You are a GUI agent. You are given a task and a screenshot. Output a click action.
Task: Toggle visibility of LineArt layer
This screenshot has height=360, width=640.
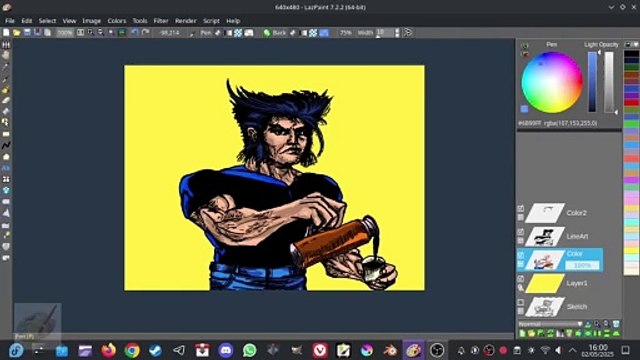click(520, 232)
